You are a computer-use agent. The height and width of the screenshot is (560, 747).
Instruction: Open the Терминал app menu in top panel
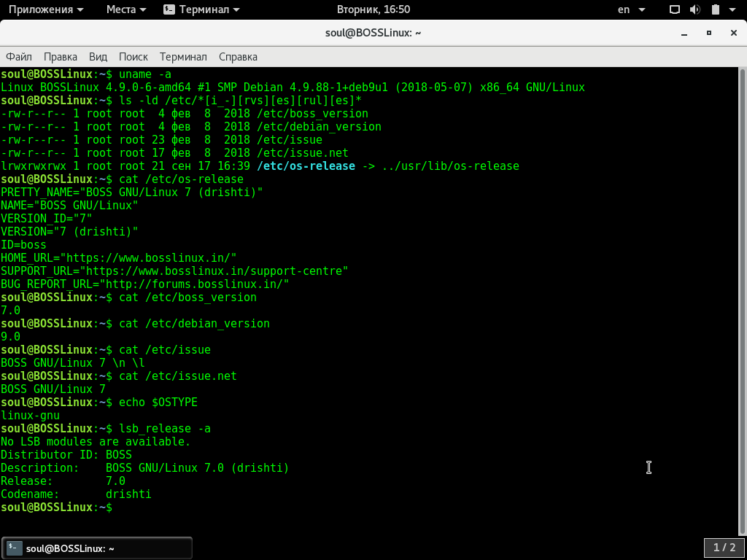(x=201, y=9)
